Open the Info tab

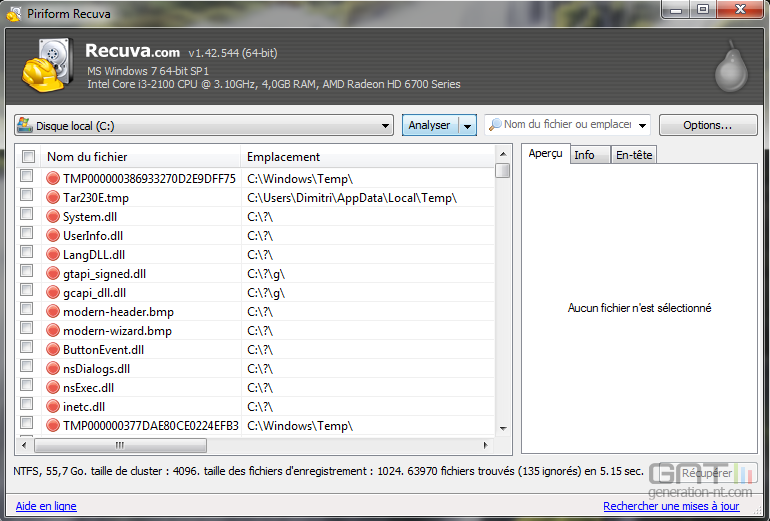[590, 155]
